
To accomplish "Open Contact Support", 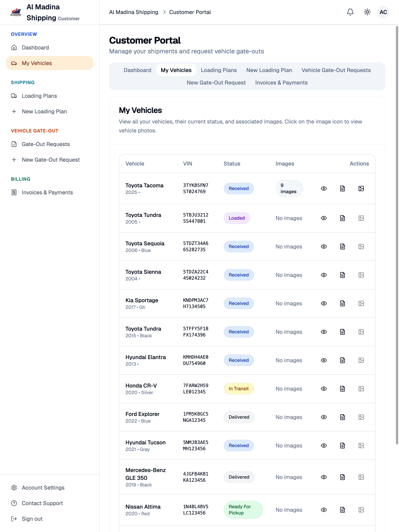I will 49,503.
